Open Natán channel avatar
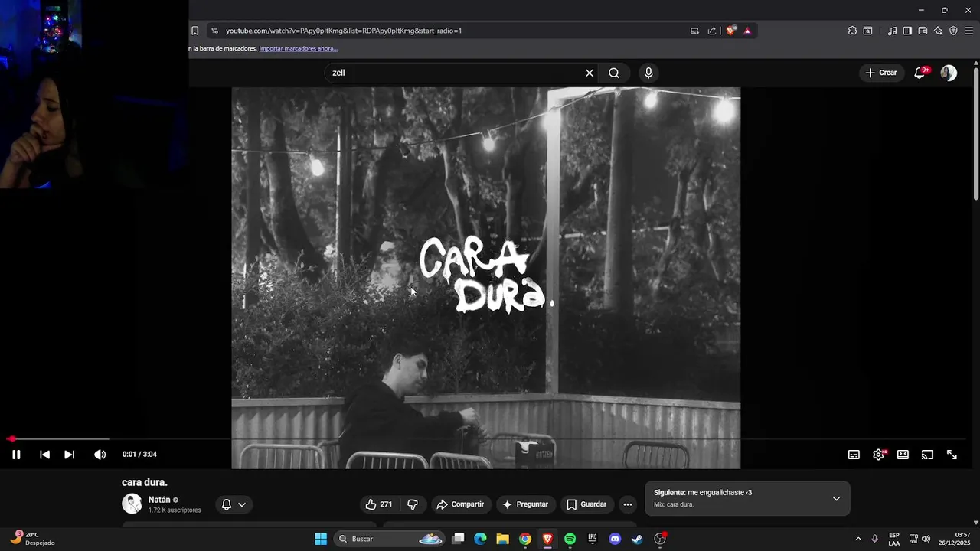This screenshot has height=551, width=980. tap(132, 504)
